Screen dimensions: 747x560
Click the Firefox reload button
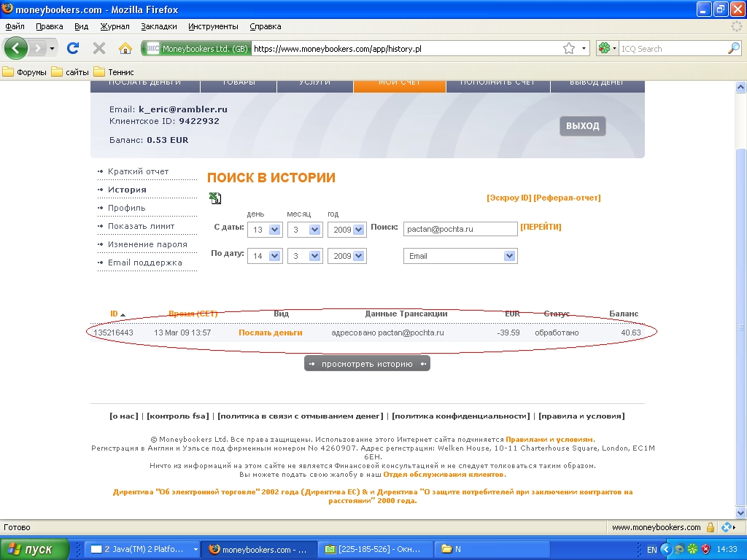click(73, 48)
